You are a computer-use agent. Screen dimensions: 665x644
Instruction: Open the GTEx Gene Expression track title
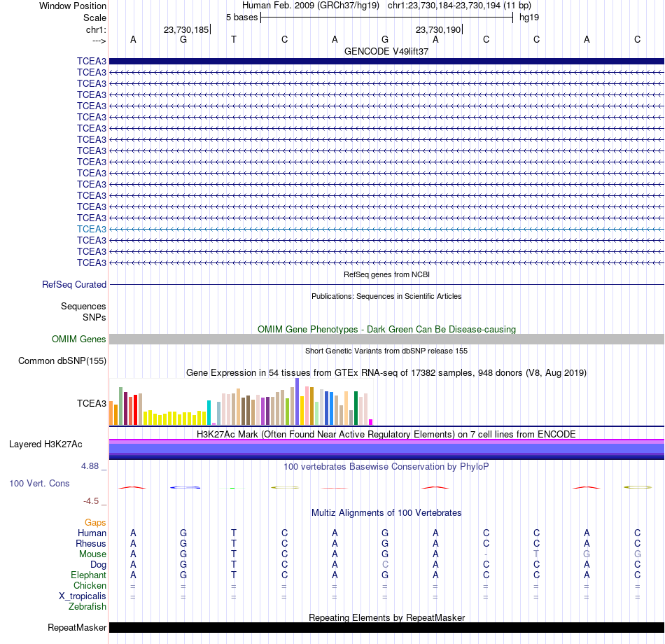click(386, 373)
